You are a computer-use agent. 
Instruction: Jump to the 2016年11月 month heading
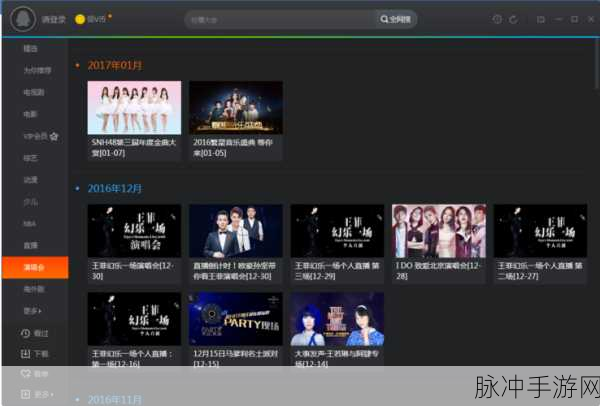(115, 400)
